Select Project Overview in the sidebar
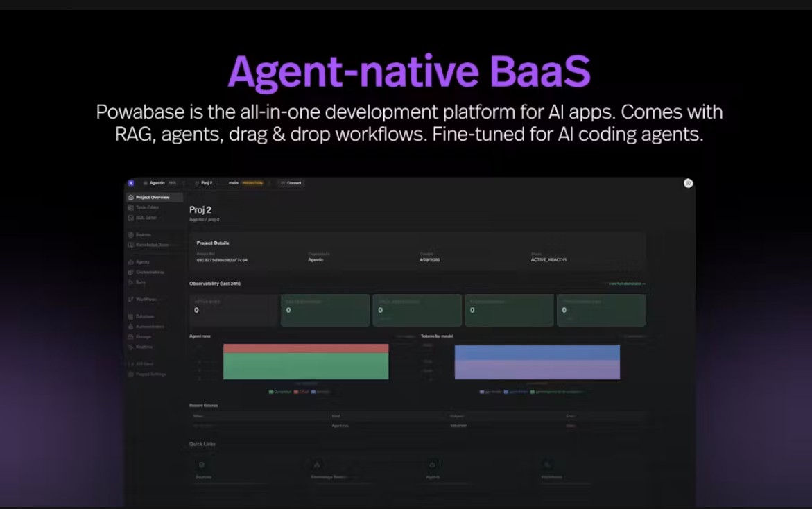The height and width of the screenshot is (509, 812). [x=155, y=197]
